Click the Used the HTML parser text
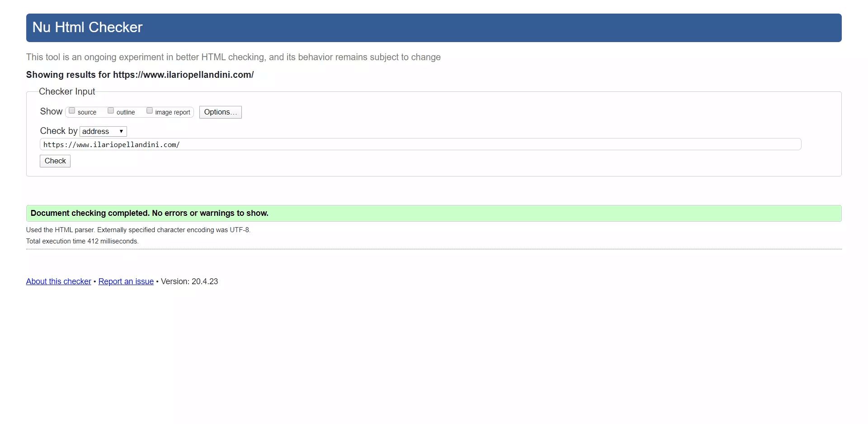The width and height of the screenshot is (868, 424). [138, 230]
